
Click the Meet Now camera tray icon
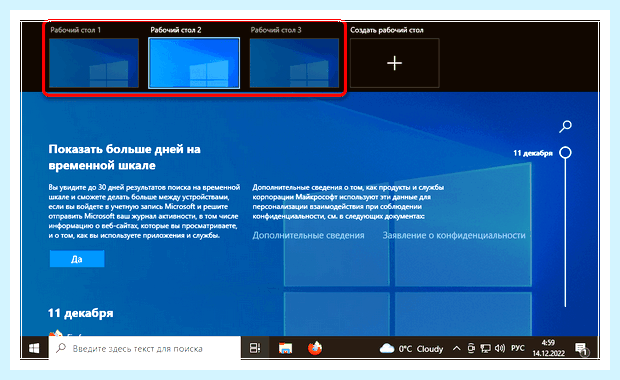tap(471, 348)
